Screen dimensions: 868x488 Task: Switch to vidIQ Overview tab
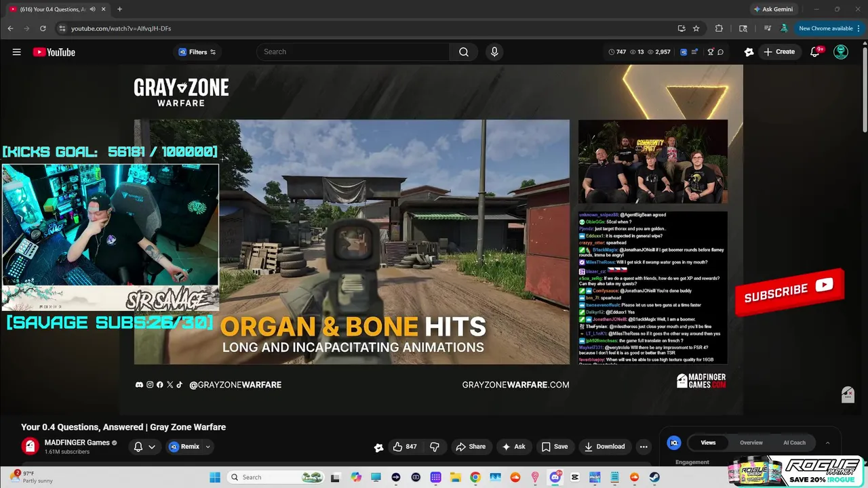point(751,443)
